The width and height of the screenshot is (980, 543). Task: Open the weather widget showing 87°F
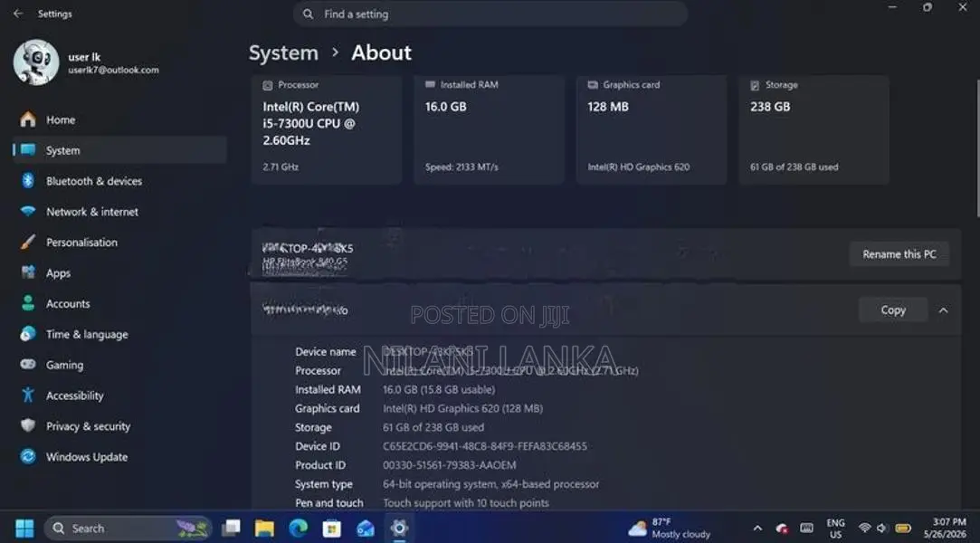click(670, 528)
